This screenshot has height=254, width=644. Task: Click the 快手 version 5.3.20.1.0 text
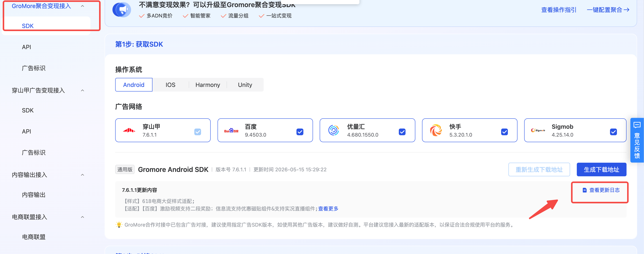click(x=461, y=135)
